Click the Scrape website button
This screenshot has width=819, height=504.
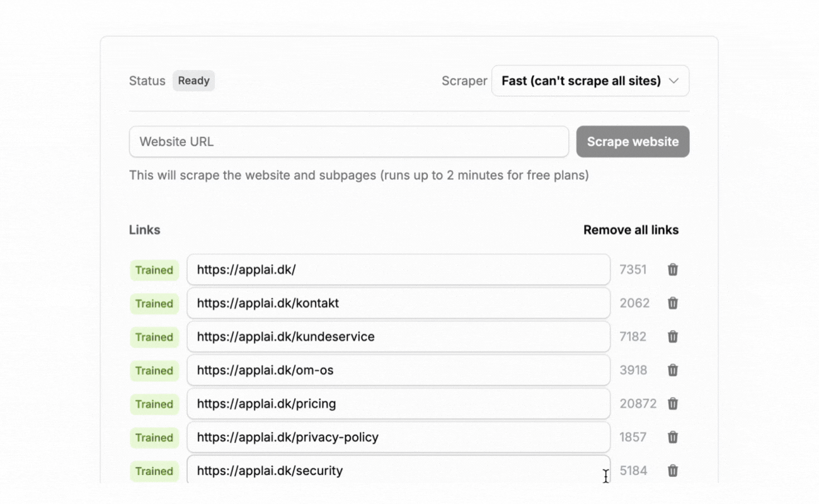click(x=633, y=142)
